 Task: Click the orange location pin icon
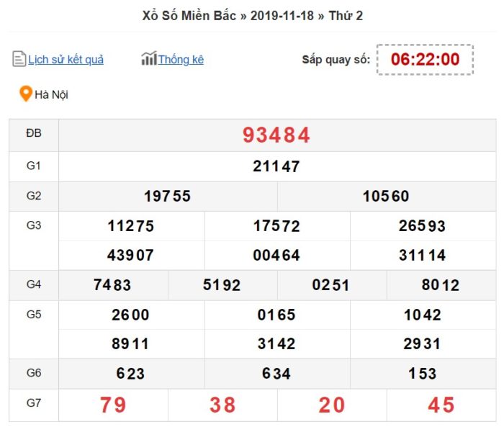26,94
